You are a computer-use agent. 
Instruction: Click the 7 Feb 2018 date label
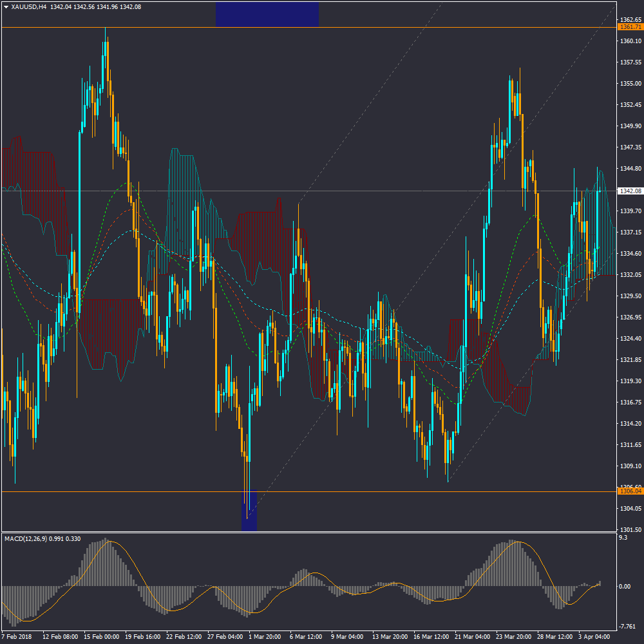coord(16,637)
